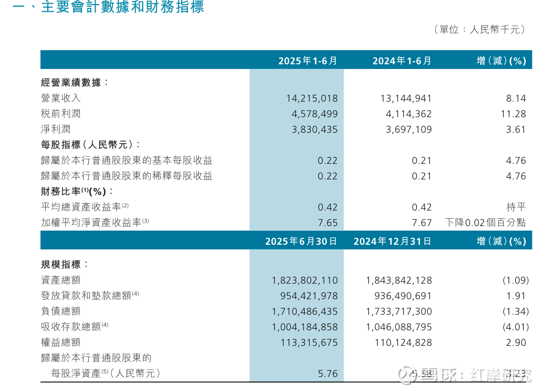548x392 pixels.
Task: Click the row label 基本每股收益
Action: coord(183,161)
